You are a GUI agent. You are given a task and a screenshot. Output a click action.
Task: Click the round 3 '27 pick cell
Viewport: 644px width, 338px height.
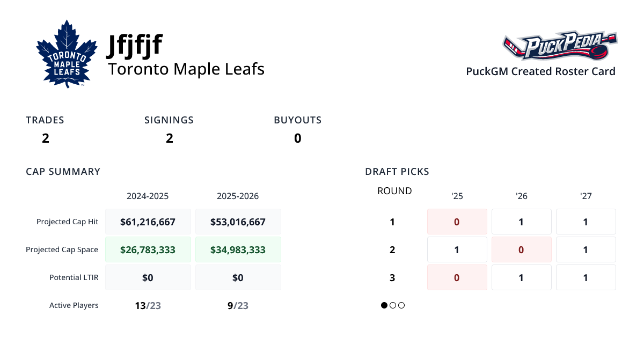[x=586, y=277]
